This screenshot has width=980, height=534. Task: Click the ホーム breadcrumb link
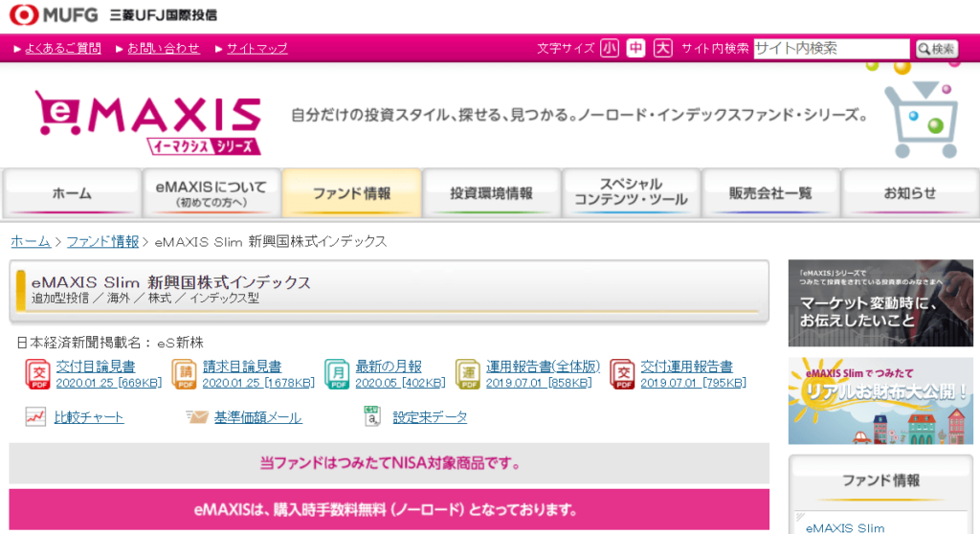click(31, 241)
